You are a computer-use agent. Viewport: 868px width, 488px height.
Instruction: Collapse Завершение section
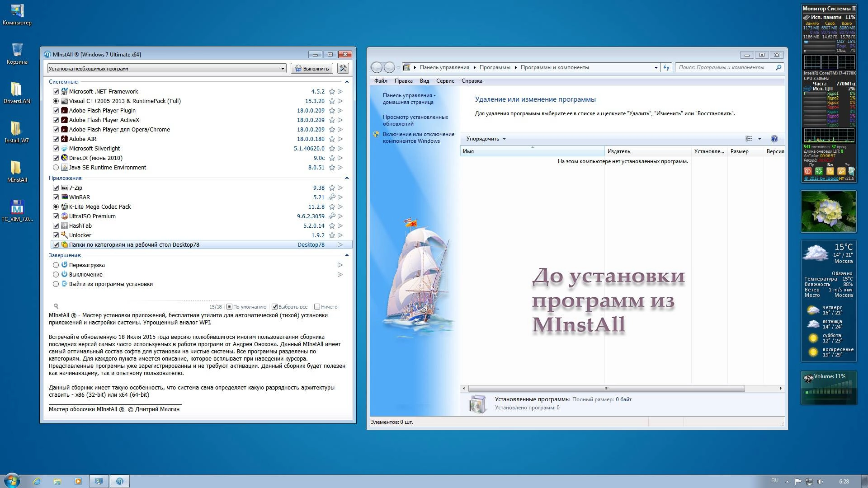click(x=347, y=255)
